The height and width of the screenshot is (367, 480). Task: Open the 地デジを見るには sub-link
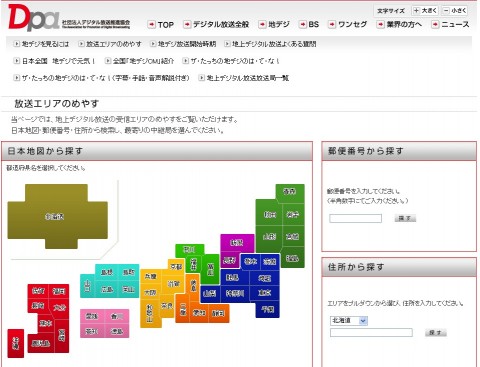pyautogui.click(x=41, y=44)
